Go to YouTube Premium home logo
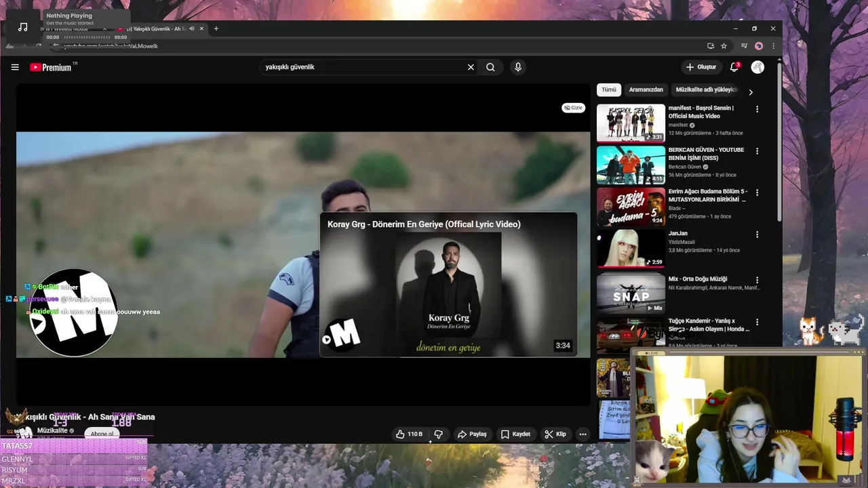This screenshot has width=868, height=488. point(52,67)
